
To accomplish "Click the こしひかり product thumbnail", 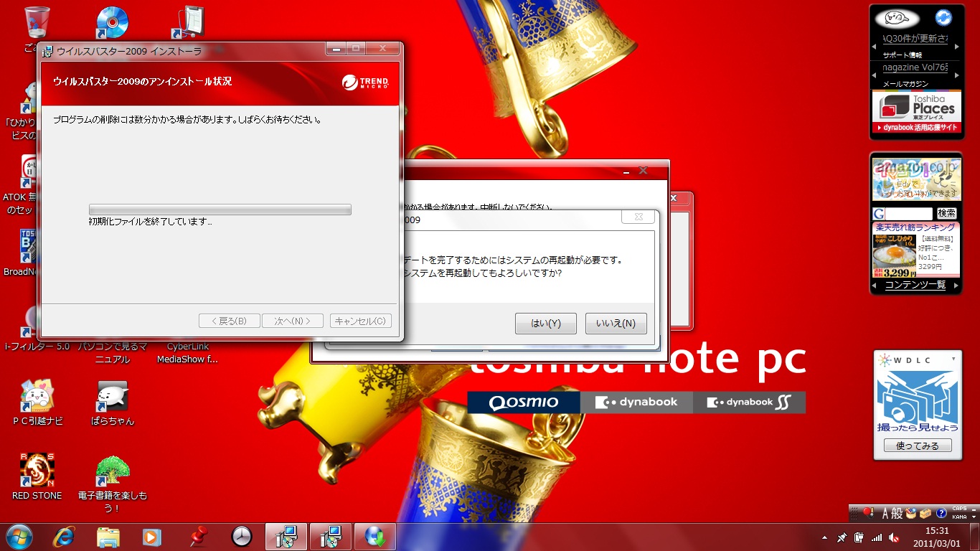I will tap(894, 255).
